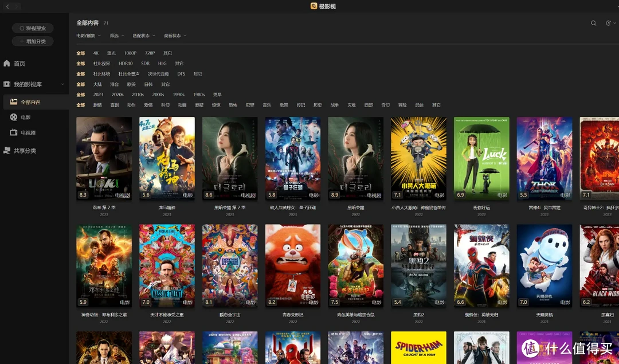Open 电影 movies category in sidebar
This screenshot has height=364, width=619.
(x=25, y=117)
